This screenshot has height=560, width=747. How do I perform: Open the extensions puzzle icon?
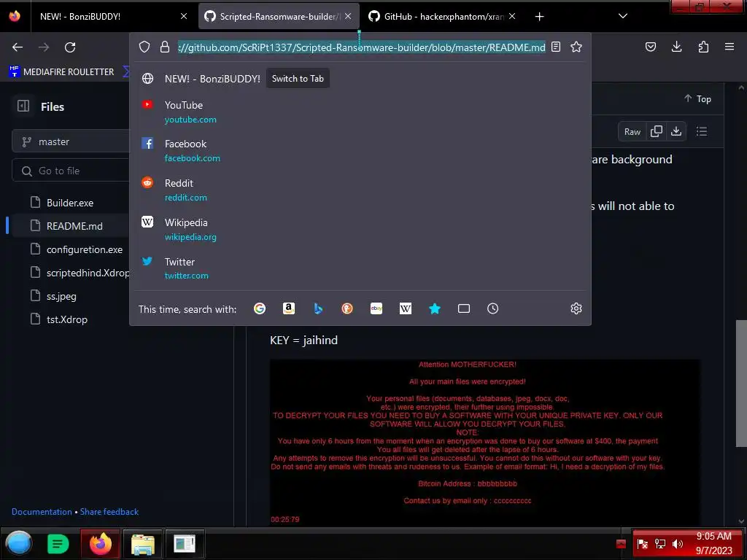(x=703, y=47)
